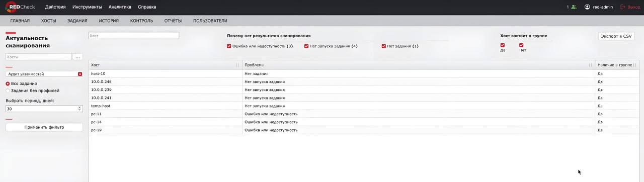Select the pc-19 host row

point(364,130)
